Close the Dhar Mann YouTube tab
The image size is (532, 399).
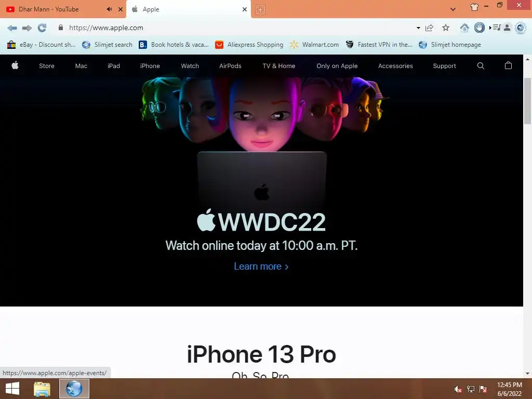tap(121, 9)
